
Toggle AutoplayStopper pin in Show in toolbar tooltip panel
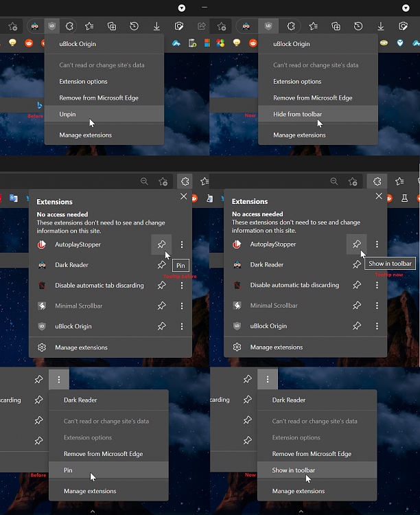tap(357, 244)
